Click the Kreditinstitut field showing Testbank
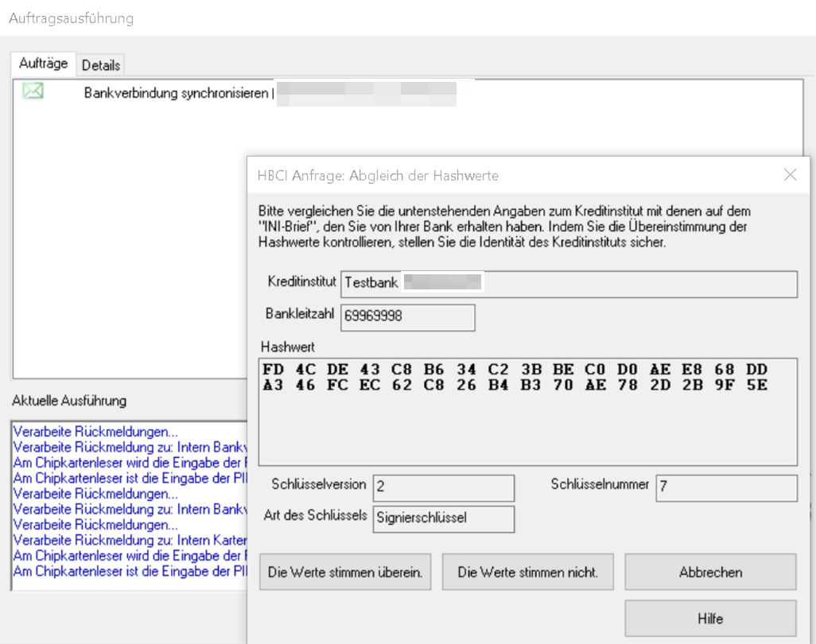816x644 pixels. (x=568, y=283)
